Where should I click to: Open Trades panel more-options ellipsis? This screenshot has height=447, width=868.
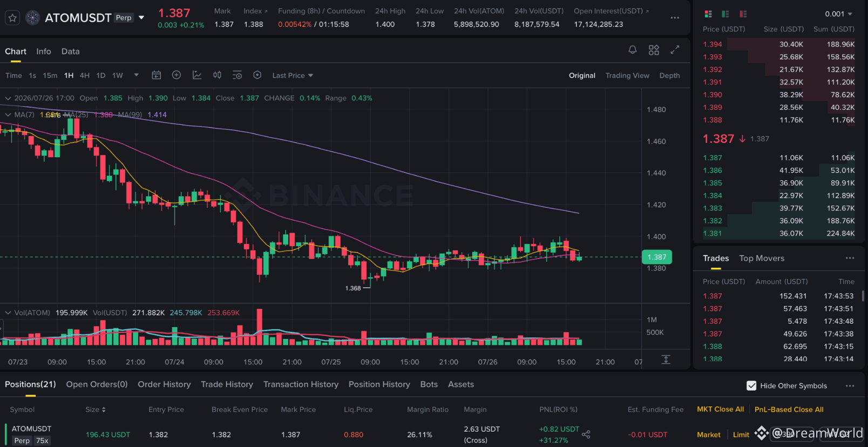point(850,258)
